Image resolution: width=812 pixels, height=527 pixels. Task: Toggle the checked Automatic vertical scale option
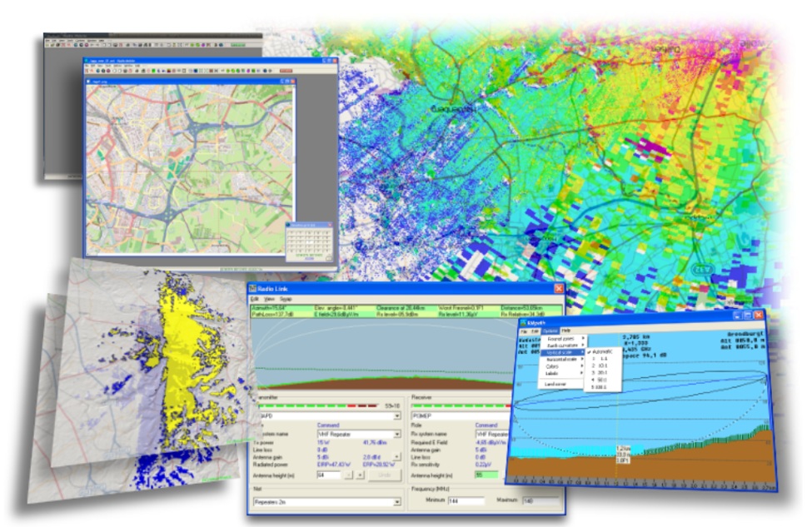602,351
